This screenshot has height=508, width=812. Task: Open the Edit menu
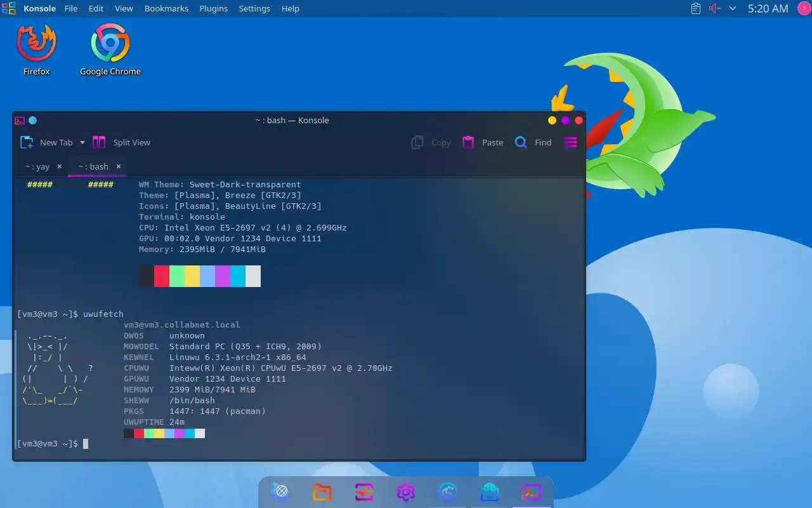click(x=96, y=8)
